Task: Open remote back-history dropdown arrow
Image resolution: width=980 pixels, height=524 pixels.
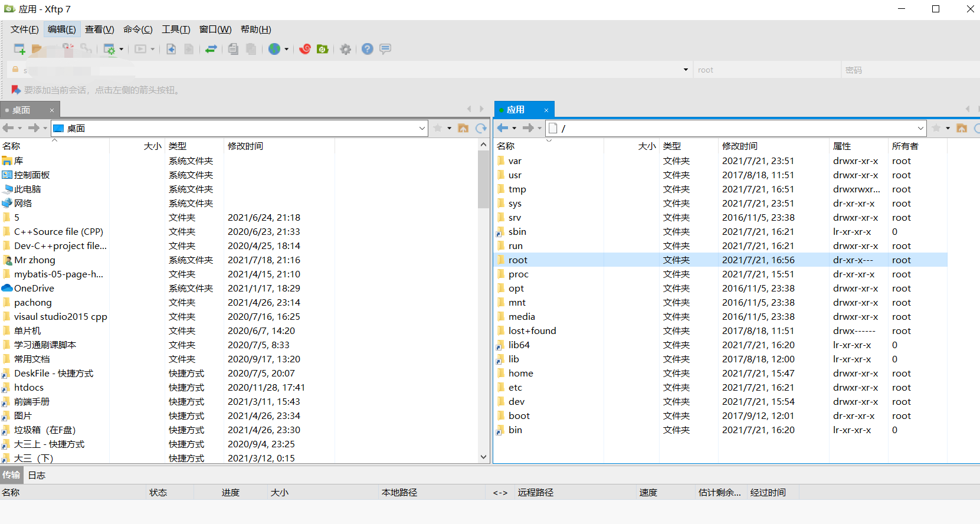Action: pos(514,128)
